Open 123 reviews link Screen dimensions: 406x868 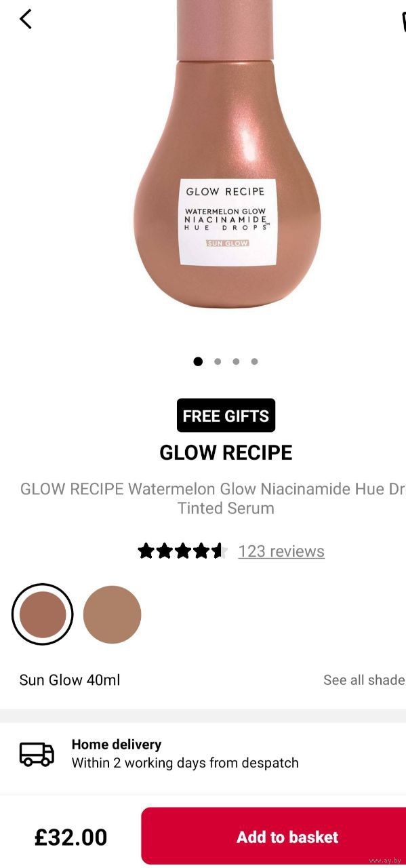(281, 551)
